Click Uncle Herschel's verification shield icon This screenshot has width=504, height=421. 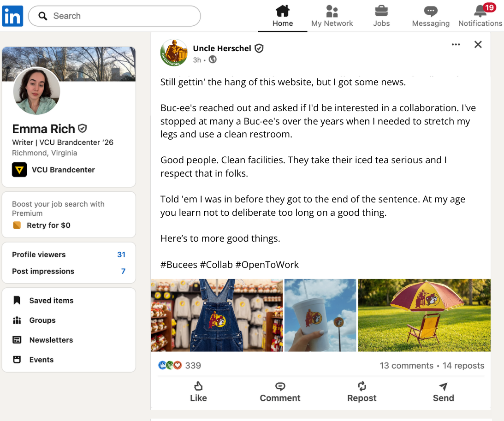pos(259,48)
